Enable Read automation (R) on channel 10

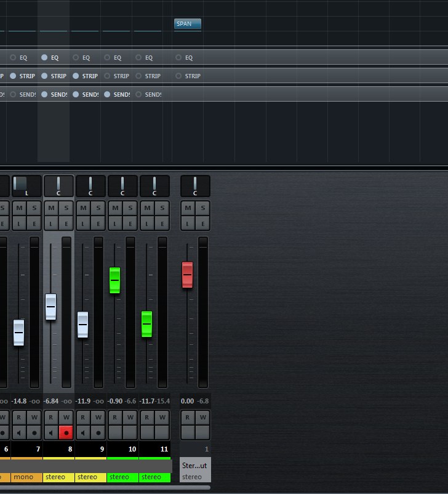point(115,417)
